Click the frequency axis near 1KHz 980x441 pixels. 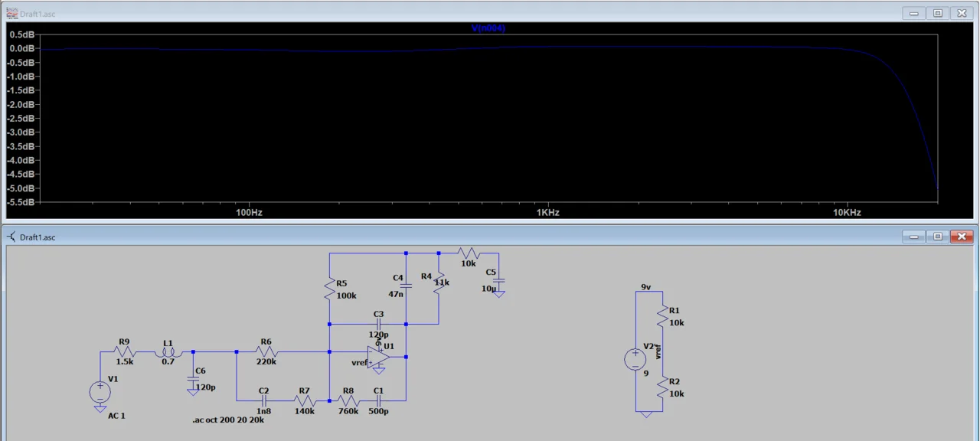pyautogui.click(x=547, y=212)
